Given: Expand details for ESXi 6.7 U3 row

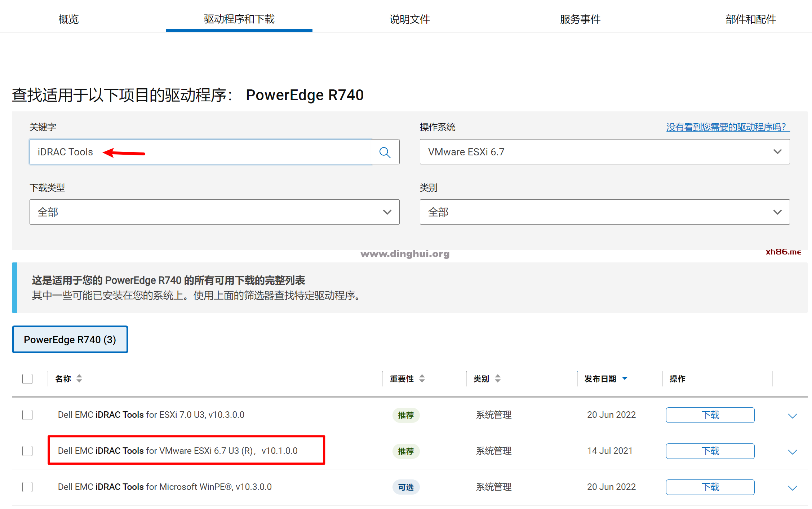Looking at the screenshot, I should point(792,452).
